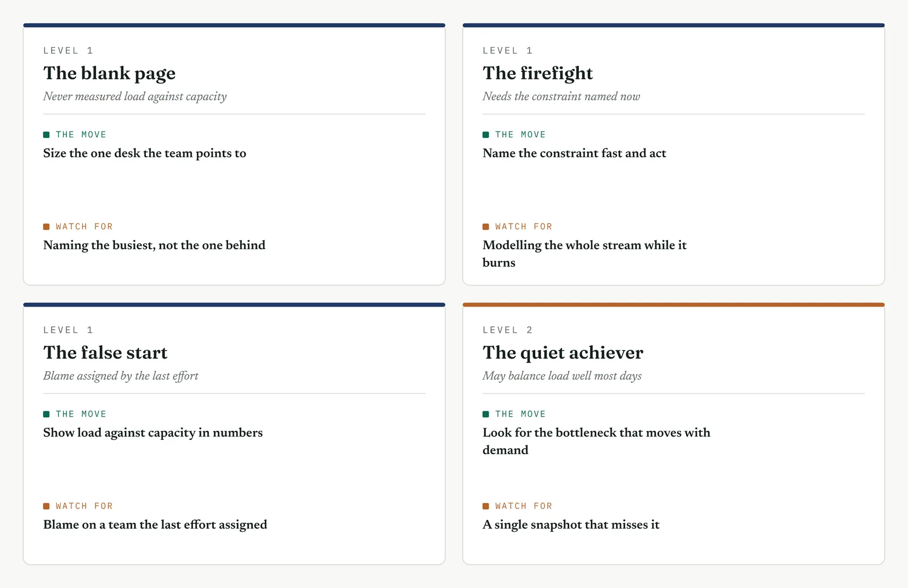This screenshot has width=908, height=588.
Task: Click the LEVEL 2 label on the quiet achiever card
Action: 507,330
